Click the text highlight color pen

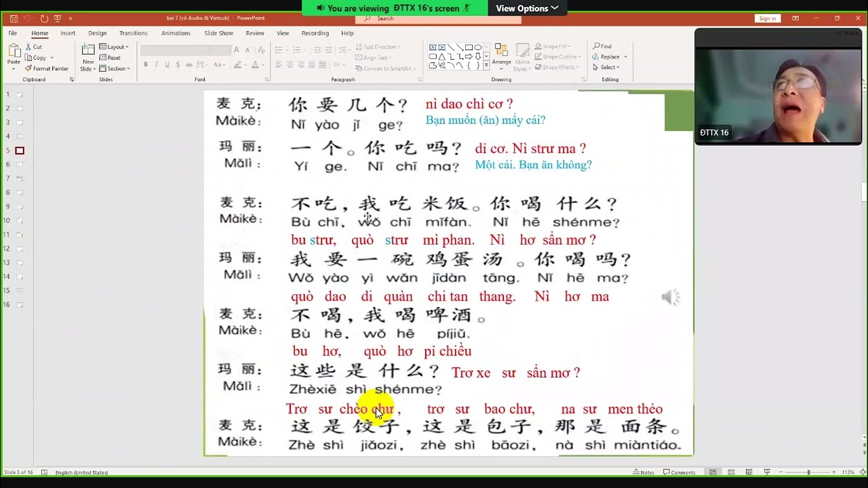237,64
